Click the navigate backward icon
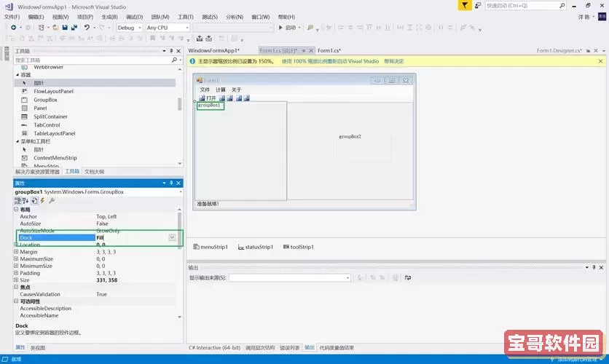This screenshot has height=364, width=609. 14,28
